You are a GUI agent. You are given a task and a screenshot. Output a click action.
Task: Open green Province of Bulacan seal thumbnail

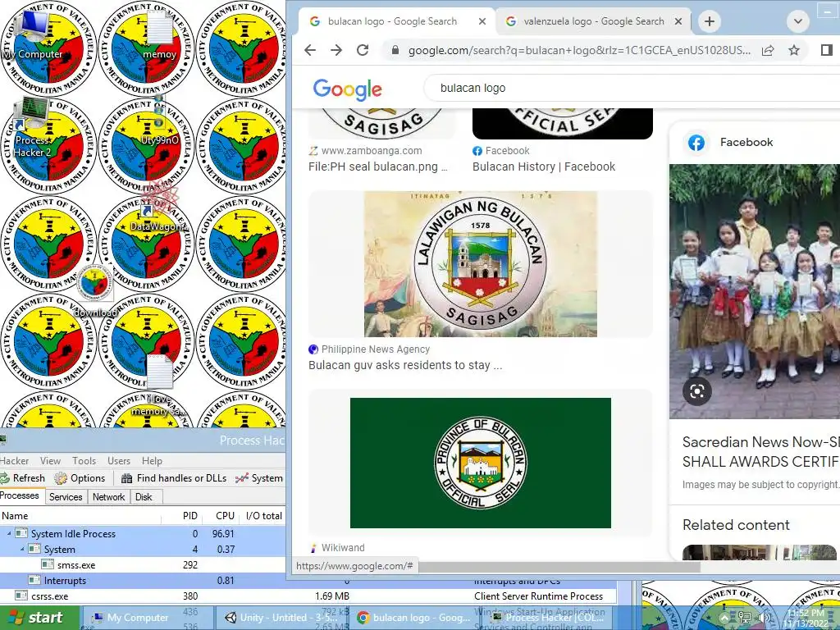[x=481, y=463]
